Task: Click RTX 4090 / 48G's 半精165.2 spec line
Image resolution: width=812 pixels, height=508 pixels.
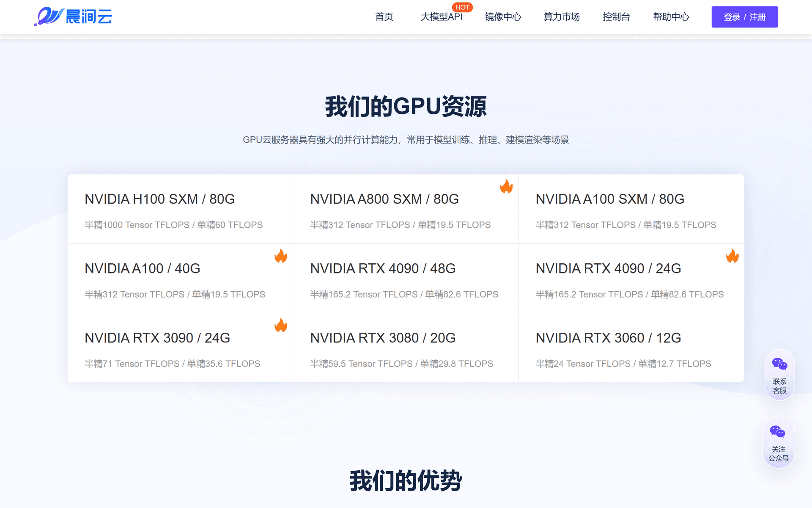Action: [404, 294]
